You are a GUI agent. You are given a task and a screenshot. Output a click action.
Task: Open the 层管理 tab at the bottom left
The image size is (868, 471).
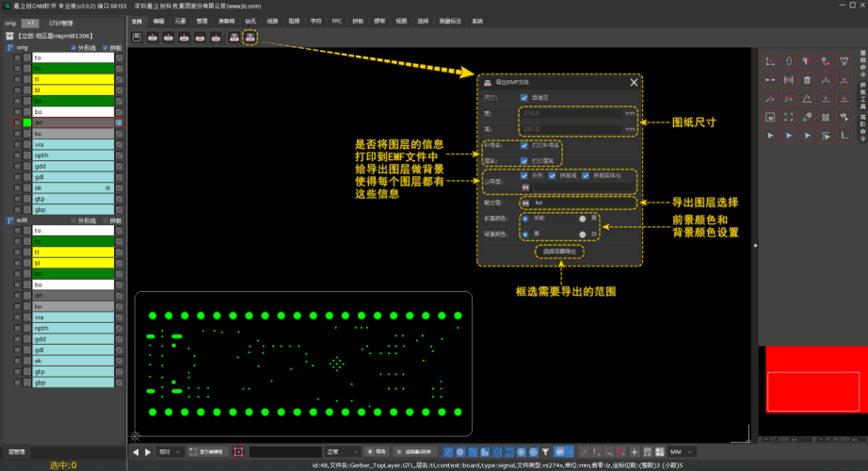tap(16, 452)
